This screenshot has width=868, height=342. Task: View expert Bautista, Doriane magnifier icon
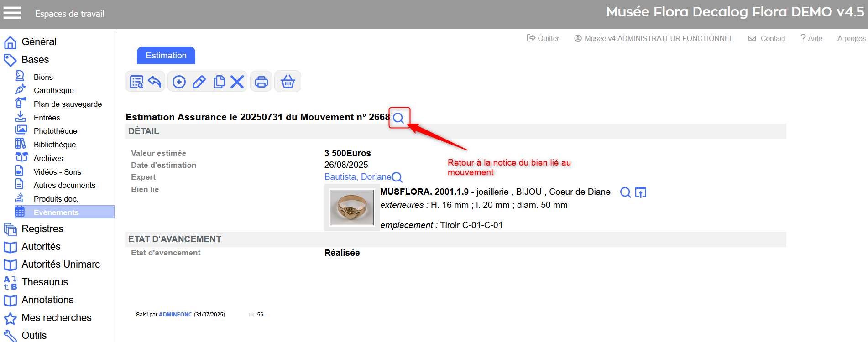(x=397, y=177)
